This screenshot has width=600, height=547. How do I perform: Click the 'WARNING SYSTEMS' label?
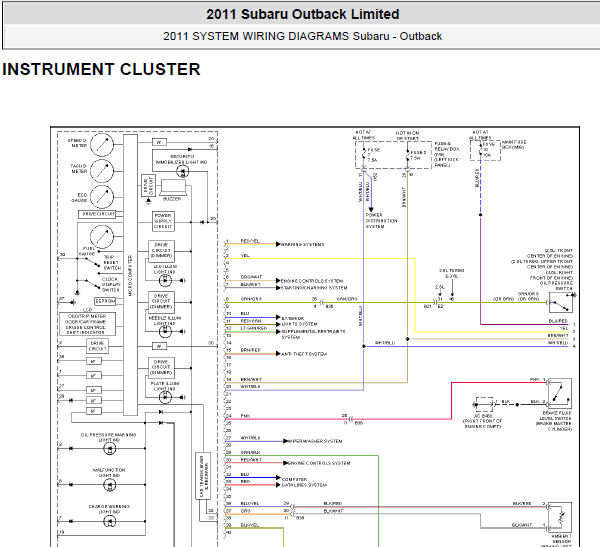303,244
